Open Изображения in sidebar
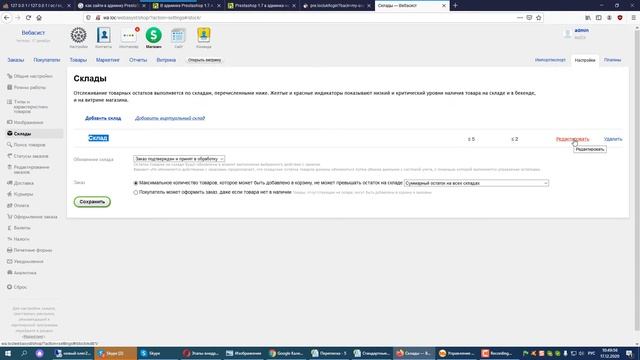Image resolution: width=640 pixels, height=360 pixels. (x=28, y=122)
